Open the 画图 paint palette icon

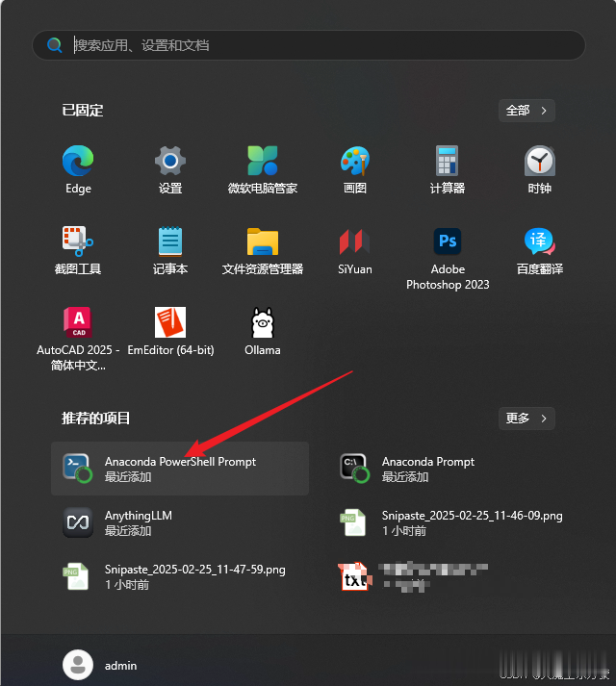click(355, 161)
